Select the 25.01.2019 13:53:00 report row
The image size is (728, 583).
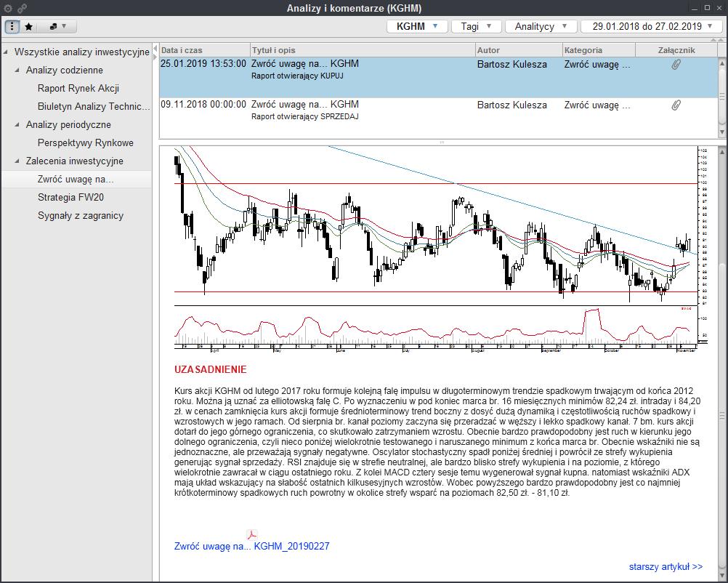tap(438, 77)
